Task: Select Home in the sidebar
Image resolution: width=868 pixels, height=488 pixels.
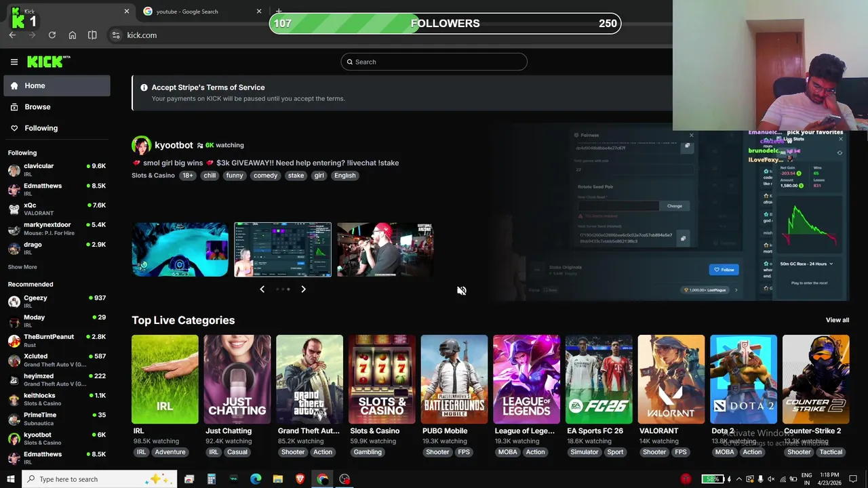Action: pyautogui.click(x=57, y=86)
